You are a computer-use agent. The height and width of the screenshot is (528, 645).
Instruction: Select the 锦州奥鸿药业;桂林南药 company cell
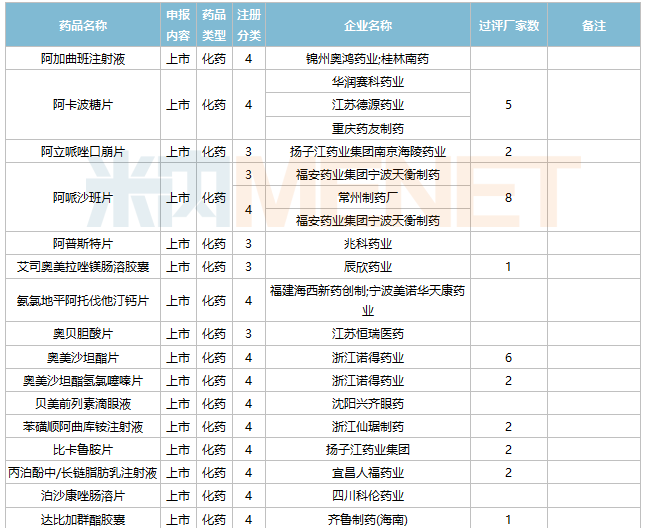pos(368,58)
